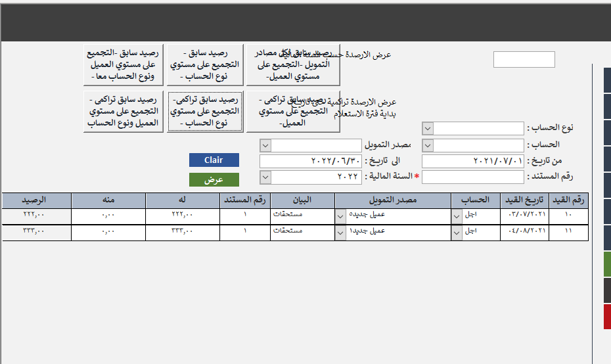Click the red block in right sidebar
Image resolution: width=611 pixels, height=364 pixels.
pyautogui.click(x=608, y=317)
